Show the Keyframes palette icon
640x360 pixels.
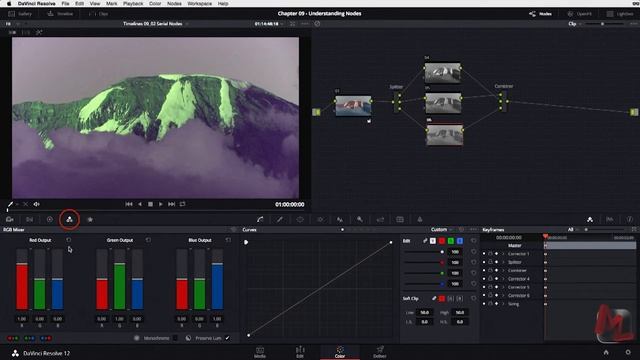(x=590, y=220)
